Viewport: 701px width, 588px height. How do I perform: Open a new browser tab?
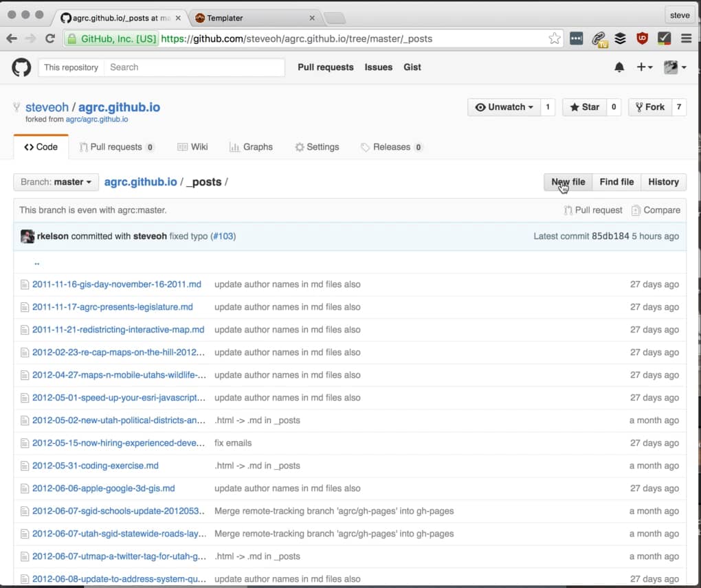point(335,18)
